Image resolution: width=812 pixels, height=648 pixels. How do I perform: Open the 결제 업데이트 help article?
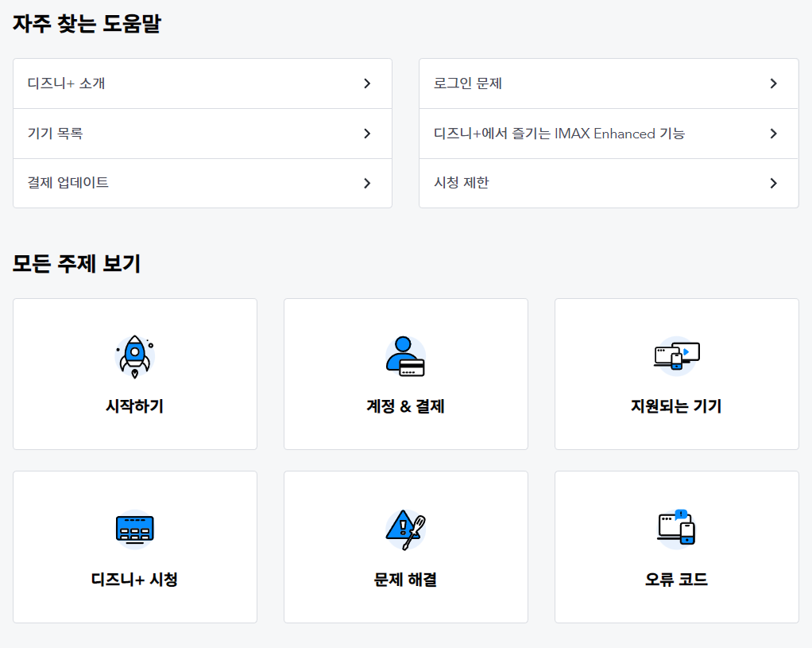pos(203,183)
